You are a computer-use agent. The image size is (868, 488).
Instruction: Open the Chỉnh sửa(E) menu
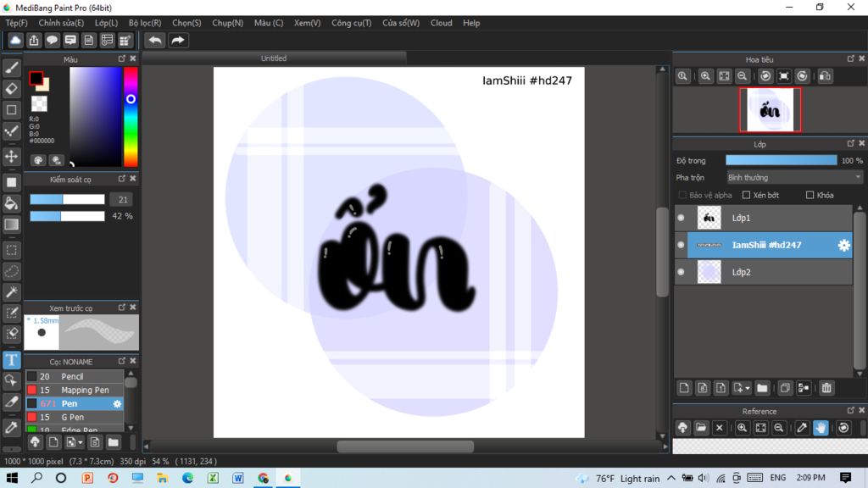click(x=61, y=23)
